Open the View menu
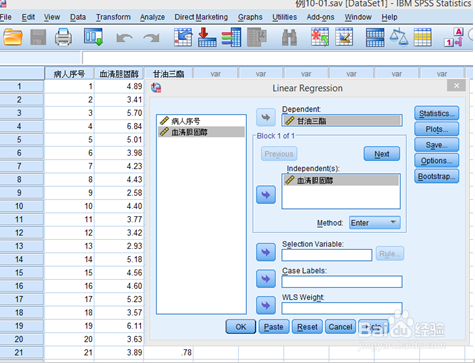475x363 pixels. click(x=52, y=17)
